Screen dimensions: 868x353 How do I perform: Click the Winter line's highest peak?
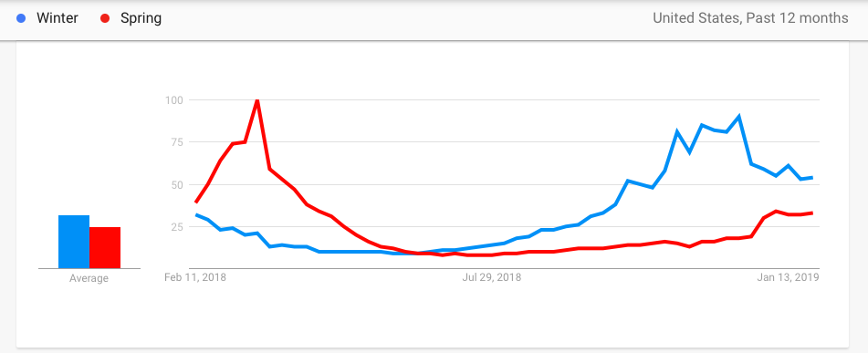coord(739,117)
